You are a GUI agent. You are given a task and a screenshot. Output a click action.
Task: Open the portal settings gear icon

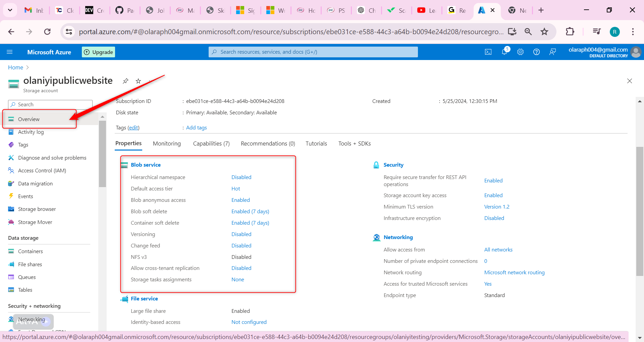click(x=520, y=52)
